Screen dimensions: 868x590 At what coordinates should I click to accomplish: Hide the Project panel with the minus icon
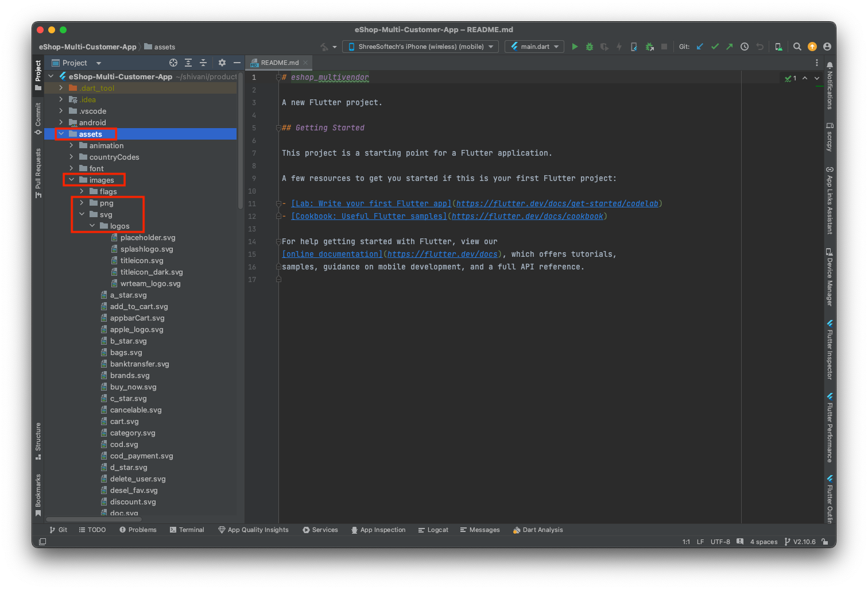237,63
